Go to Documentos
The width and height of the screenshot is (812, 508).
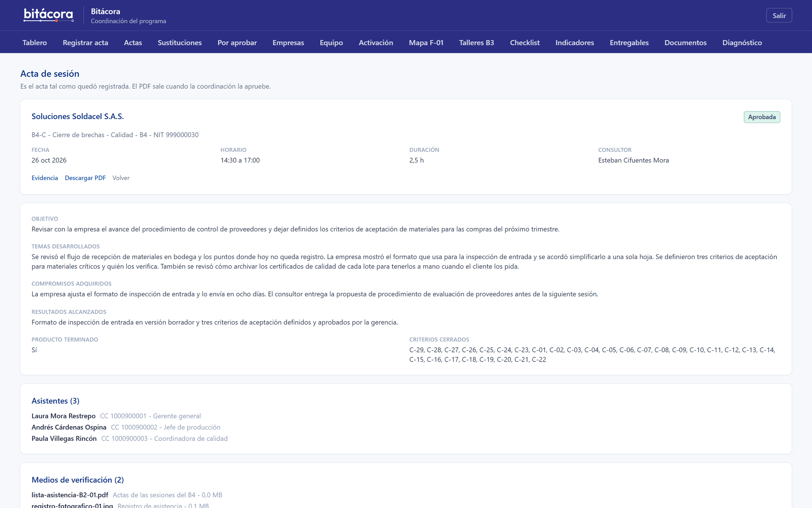(x=685, y=43)
